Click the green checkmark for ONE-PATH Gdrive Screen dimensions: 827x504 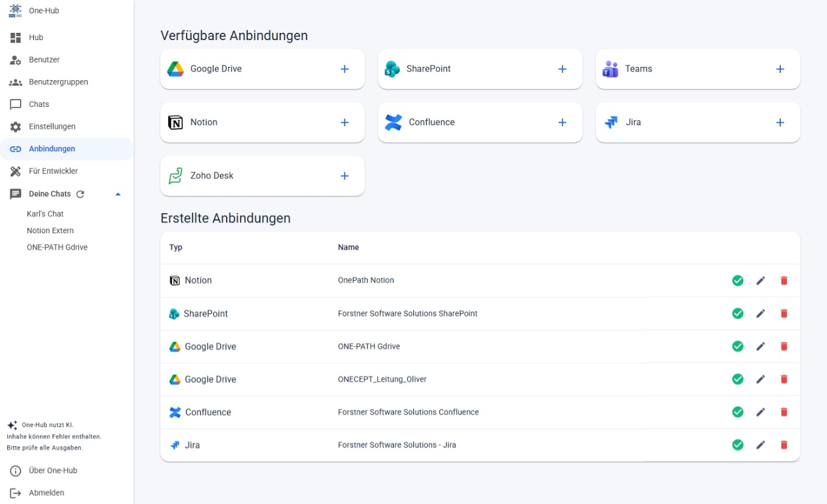(x=737, y=346)
